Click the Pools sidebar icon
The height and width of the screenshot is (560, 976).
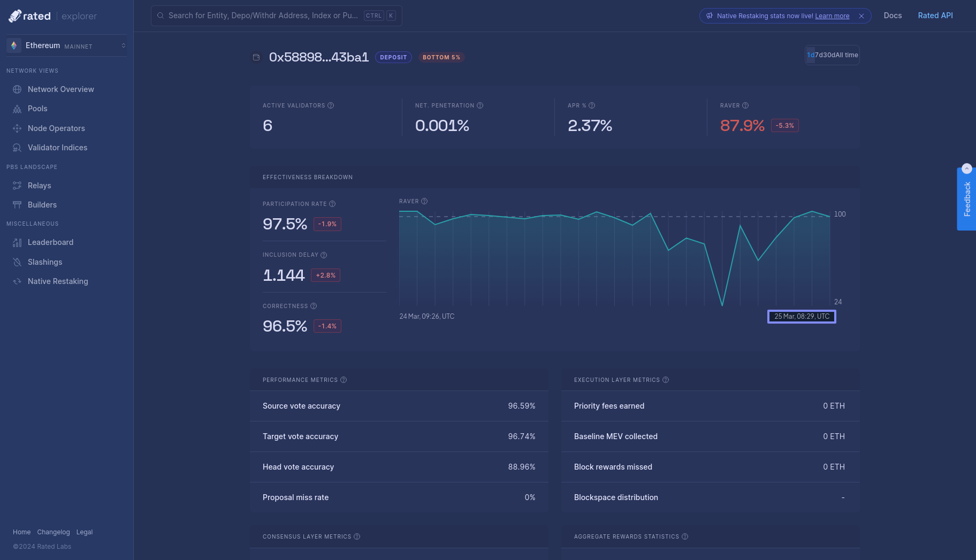pyautogui.click(x=17, y=109)
